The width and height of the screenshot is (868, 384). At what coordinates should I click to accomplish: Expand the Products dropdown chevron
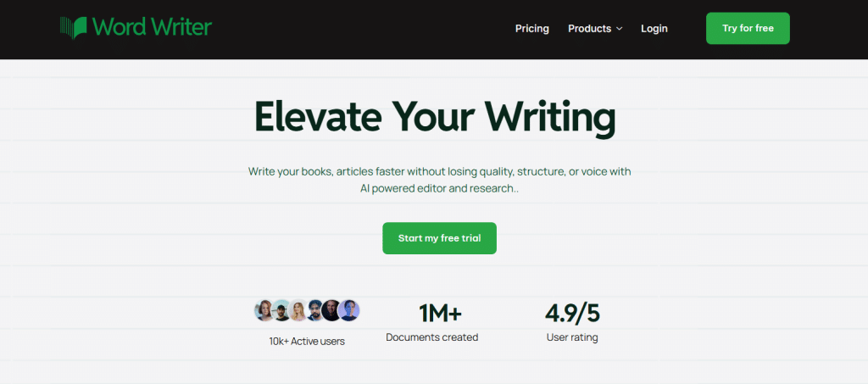[619, 29]
